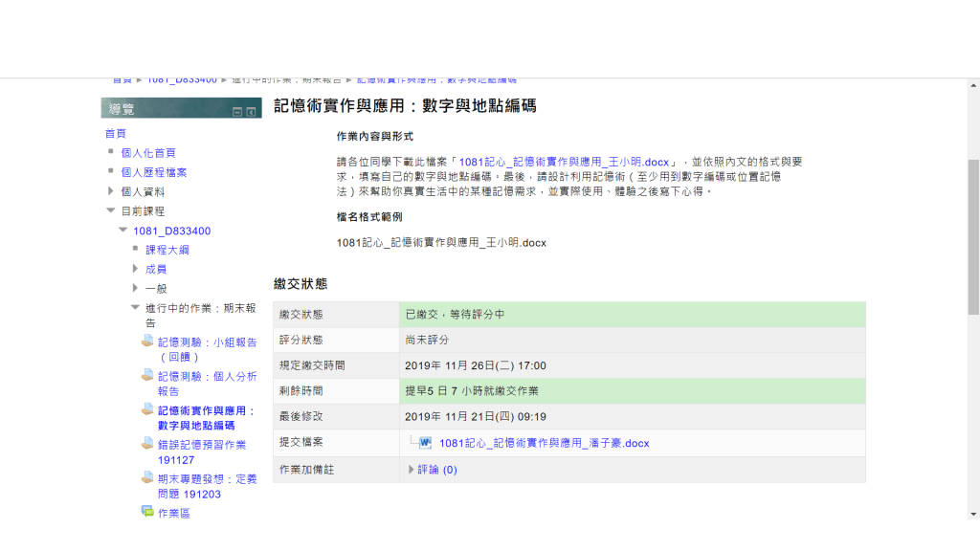Expand the 一般 section arrow
980x551 pixels.
pos(135,288)
